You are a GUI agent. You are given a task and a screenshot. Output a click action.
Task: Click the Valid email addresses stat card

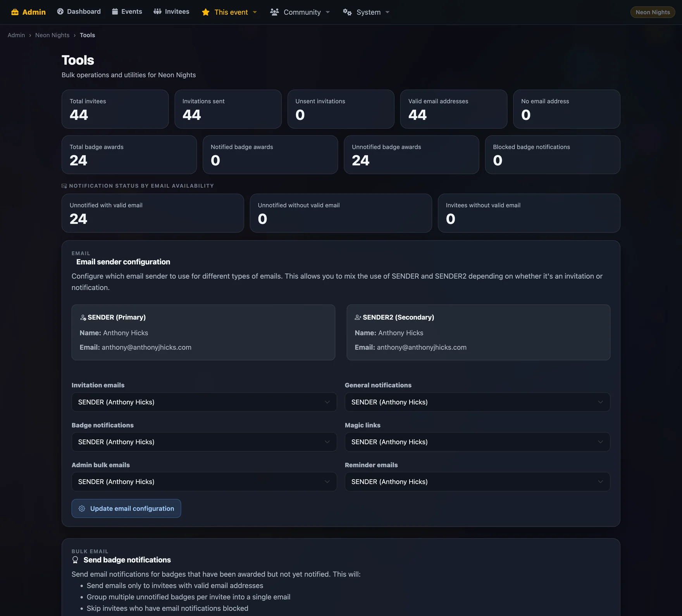point(454,109)
